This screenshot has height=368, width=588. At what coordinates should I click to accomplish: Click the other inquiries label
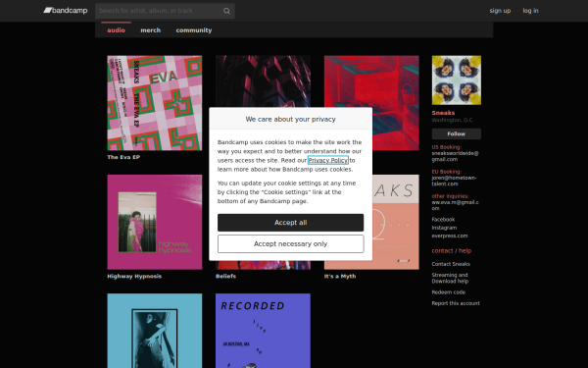(451, 196)
